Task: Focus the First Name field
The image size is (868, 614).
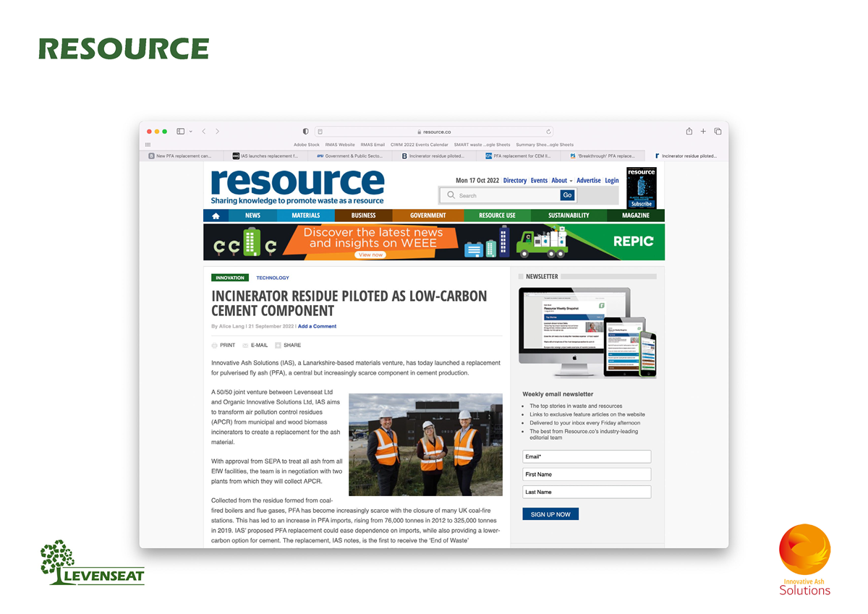Action: click(x=587, y=474)
